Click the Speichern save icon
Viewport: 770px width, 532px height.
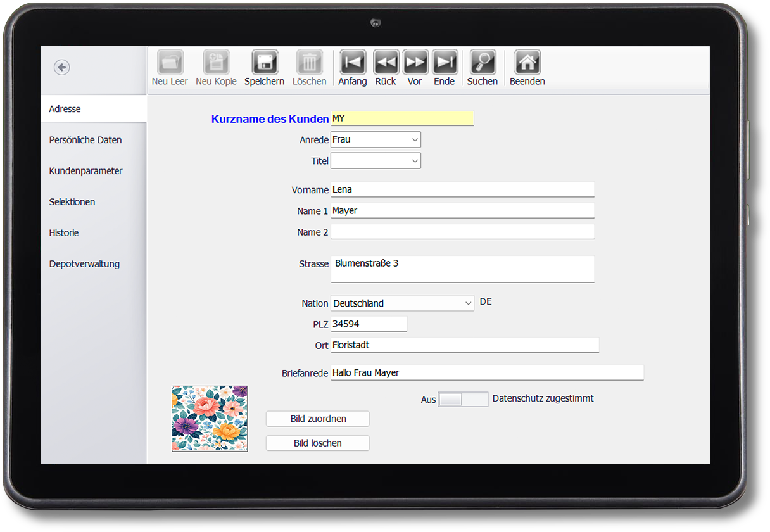[264, 63]
